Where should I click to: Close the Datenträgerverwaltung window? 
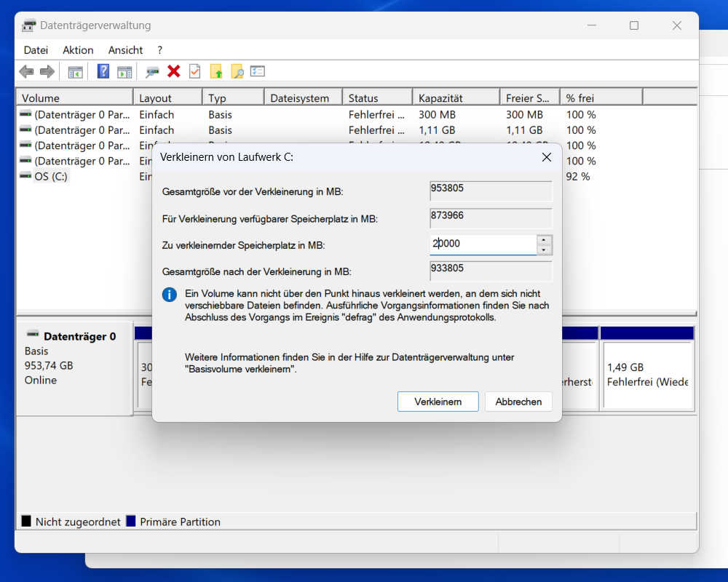pos(677,25)
